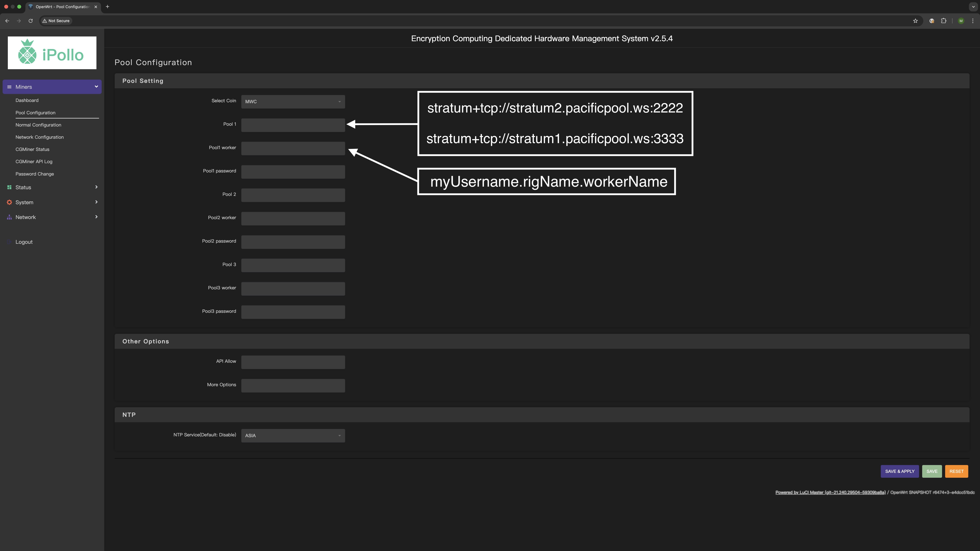Expand the Status section chevron
The height and width of the screenshot is (551, 980).
96,187
